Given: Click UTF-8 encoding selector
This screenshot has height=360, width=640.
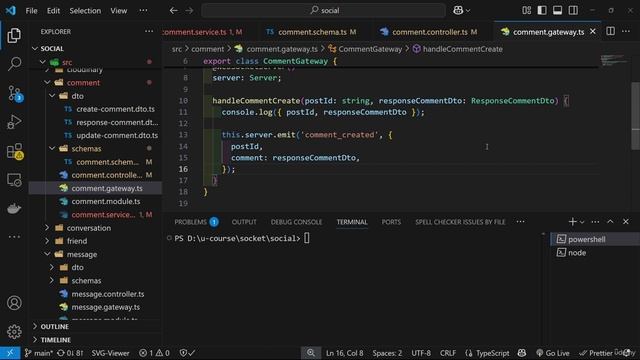Looking at the screenshot, I should tap(421, 353).
